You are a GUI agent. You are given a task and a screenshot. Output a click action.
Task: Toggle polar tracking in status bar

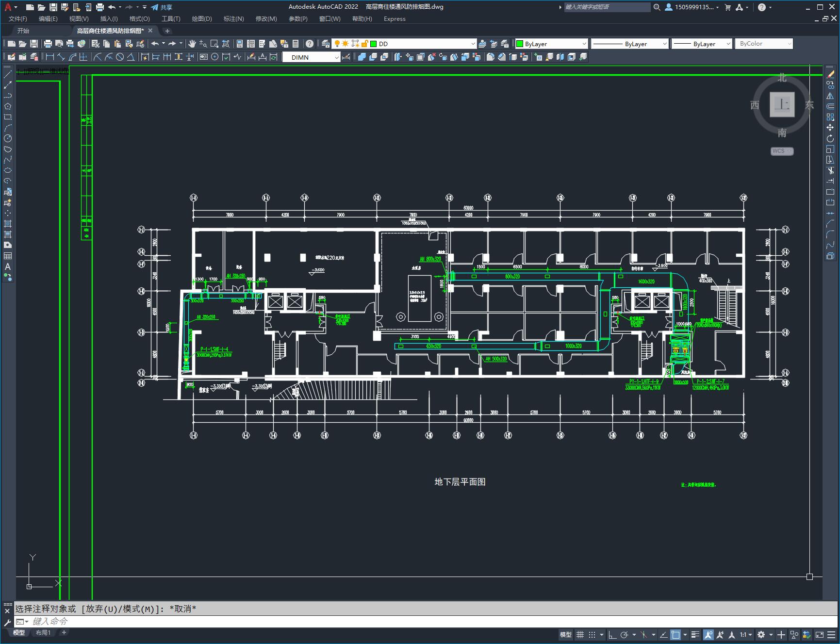click(624, 634)
